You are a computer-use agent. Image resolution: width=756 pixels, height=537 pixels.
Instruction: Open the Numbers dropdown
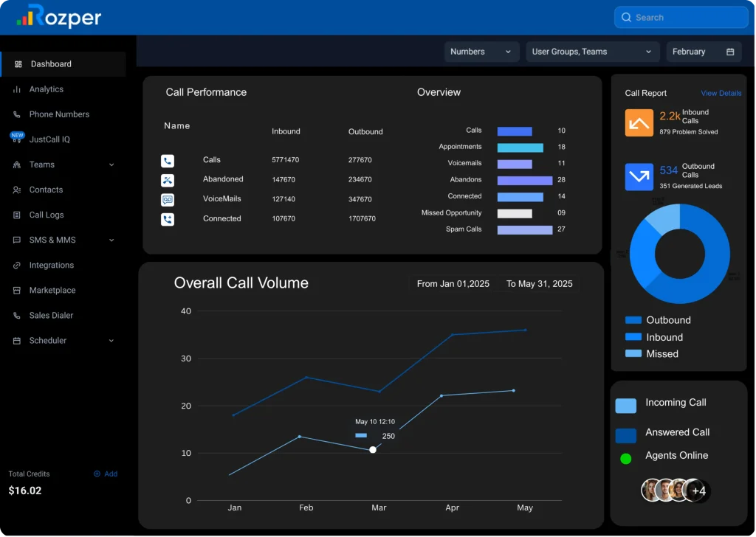point(481,52)
